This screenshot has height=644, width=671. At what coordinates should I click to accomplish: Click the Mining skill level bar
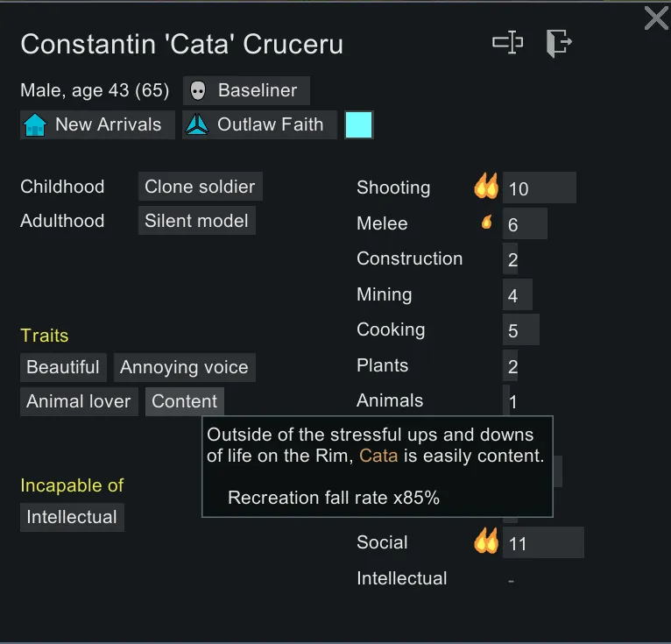517,295
